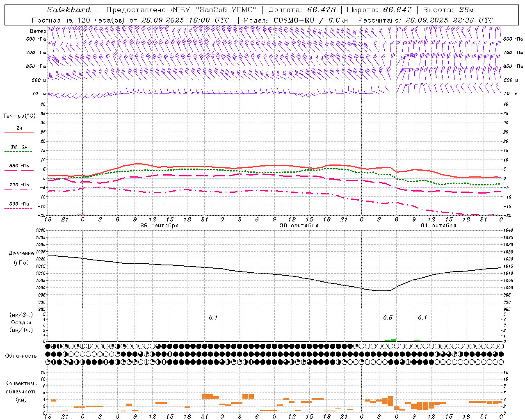This screenshot has width=525, height=420.
Task: Click the "Конвективн." convective cloud label
Action: [x=21, y=383]
